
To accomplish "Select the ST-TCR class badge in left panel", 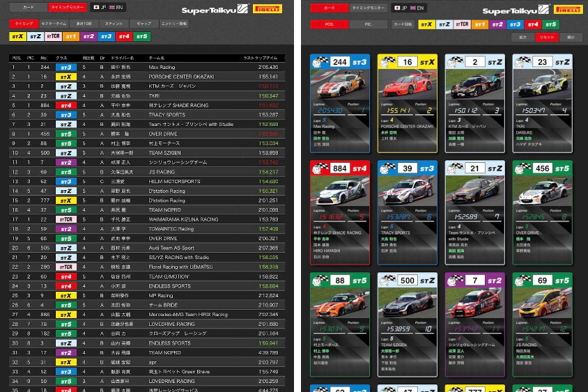I will point(52,36).
